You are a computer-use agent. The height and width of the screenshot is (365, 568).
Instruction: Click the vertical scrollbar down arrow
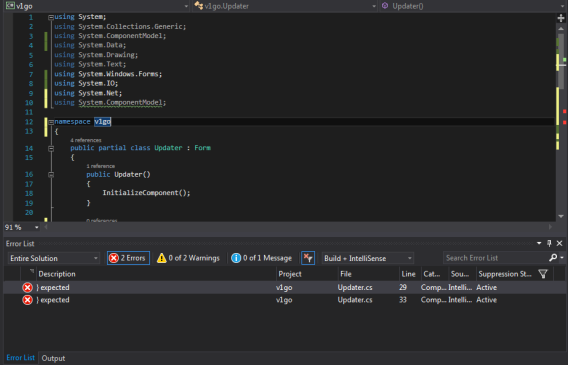(561, 217)
